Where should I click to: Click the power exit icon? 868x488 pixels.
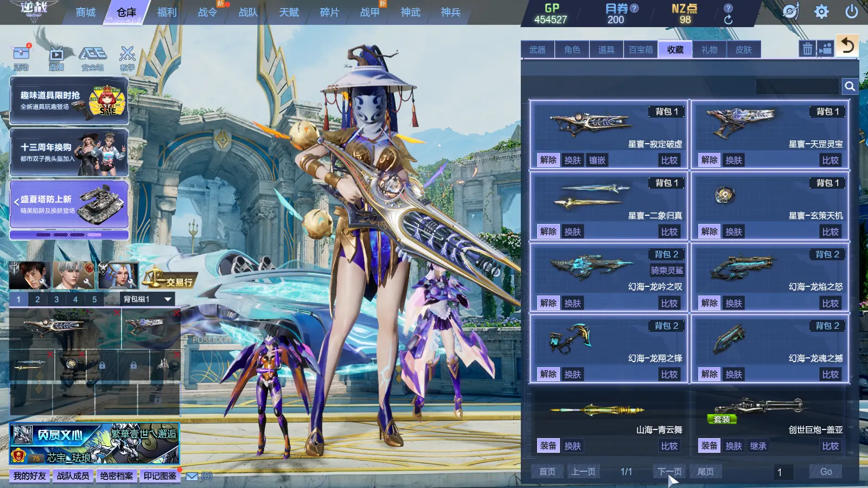click(852, 11)
